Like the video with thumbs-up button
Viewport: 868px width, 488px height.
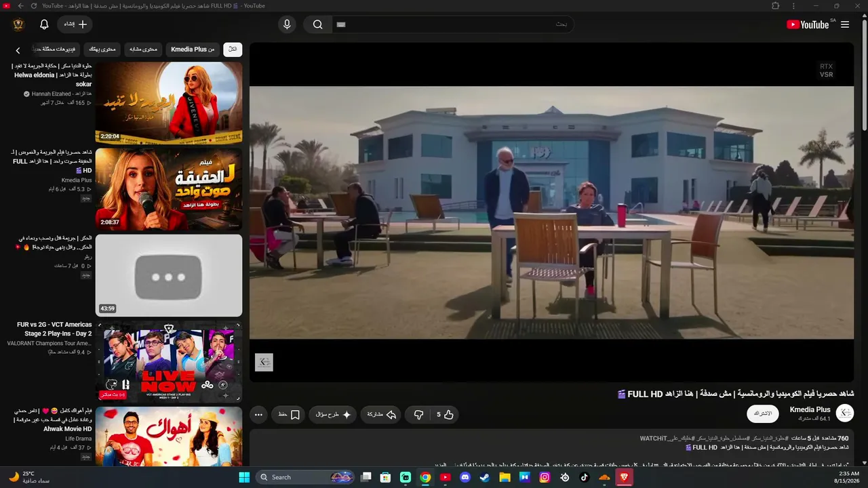tap(445, 415)
